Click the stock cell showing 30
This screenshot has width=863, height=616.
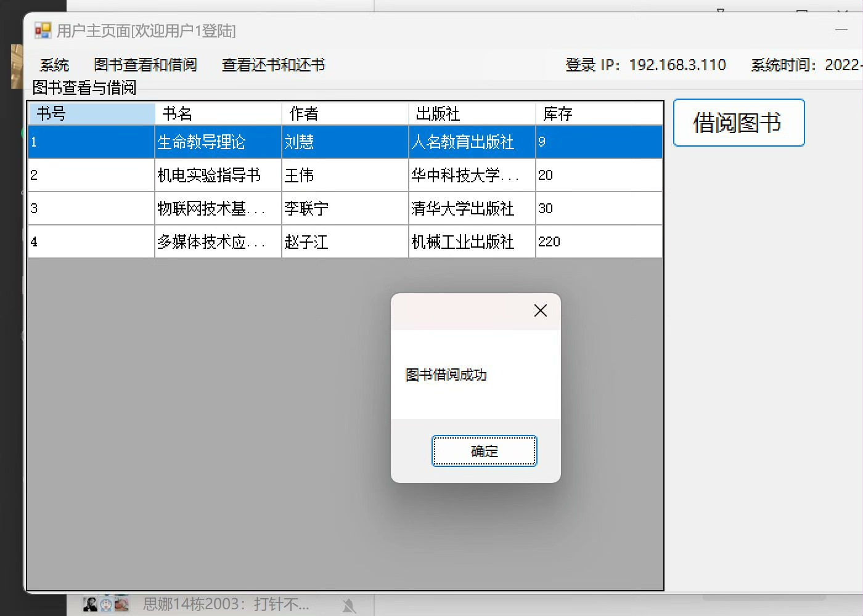(x=599, y=209)
